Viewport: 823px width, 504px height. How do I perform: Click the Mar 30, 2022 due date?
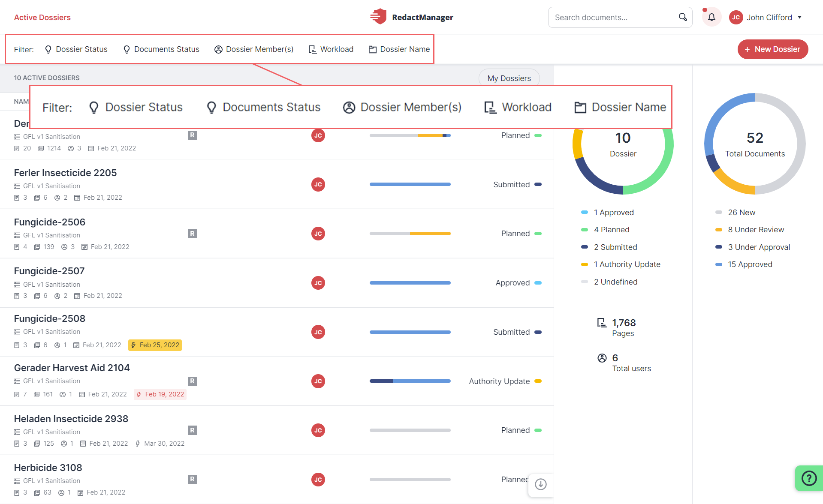pos(160,444)
